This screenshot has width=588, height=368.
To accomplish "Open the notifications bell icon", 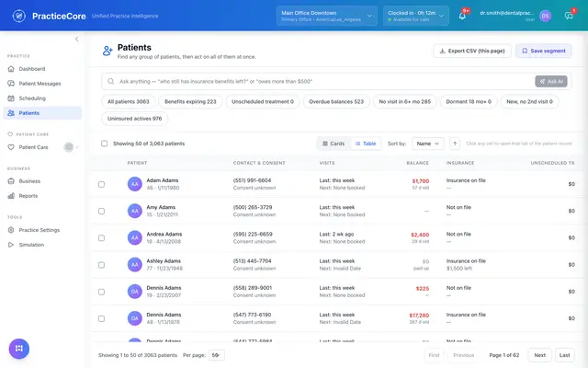I will pos(462,16).
